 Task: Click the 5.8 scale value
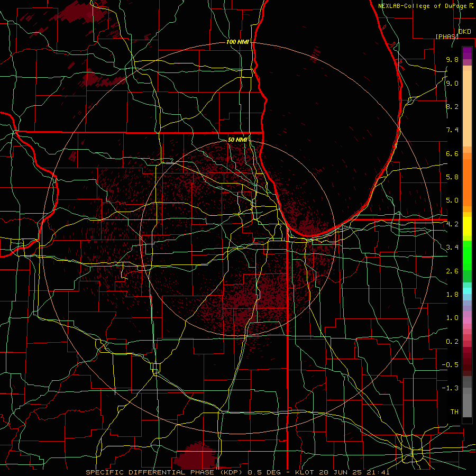[452, 177]
